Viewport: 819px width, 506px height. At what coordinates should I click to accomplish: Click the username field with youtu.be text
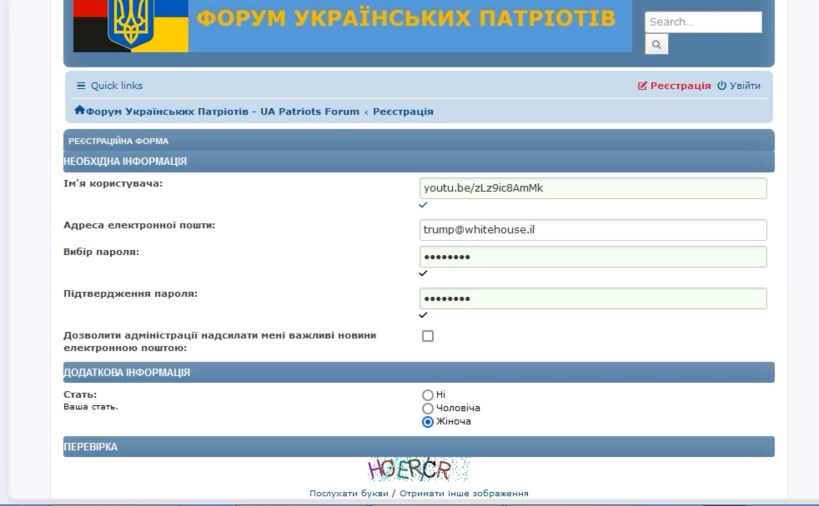[x=593, y=188]
